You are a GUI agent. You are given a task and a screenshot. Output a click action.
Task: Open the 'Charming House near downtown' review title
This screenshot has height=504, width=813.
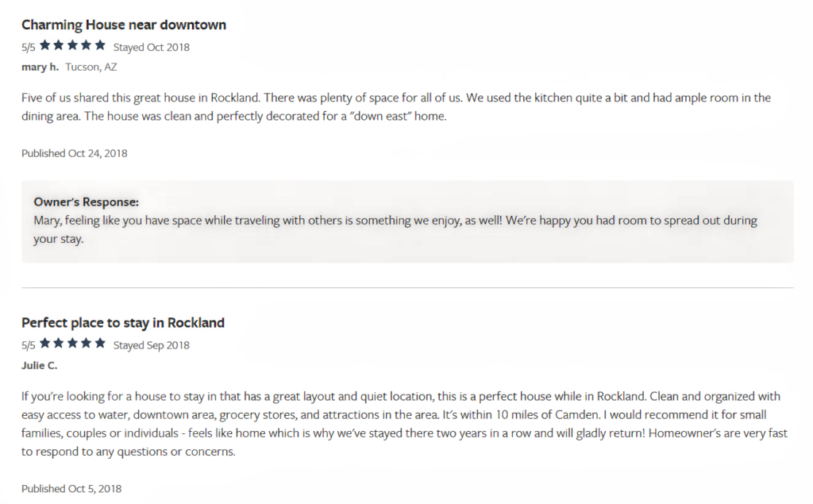tap(124, 25)
